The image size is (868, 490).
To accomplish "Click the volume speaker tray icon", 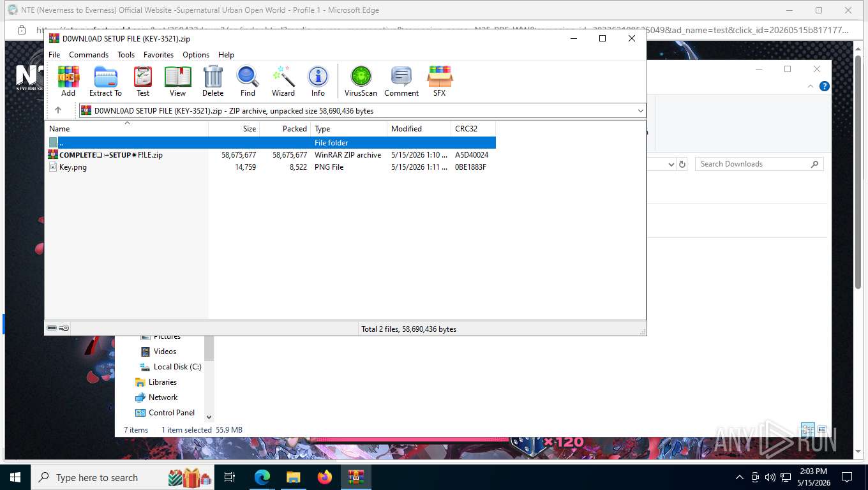I will tap(770, 477).
